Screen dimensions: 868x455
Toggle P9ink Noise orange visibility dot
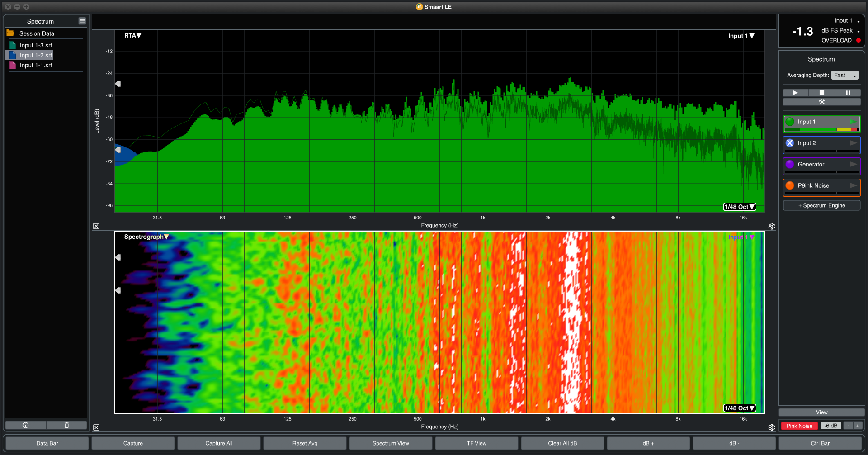pos(790,185)
